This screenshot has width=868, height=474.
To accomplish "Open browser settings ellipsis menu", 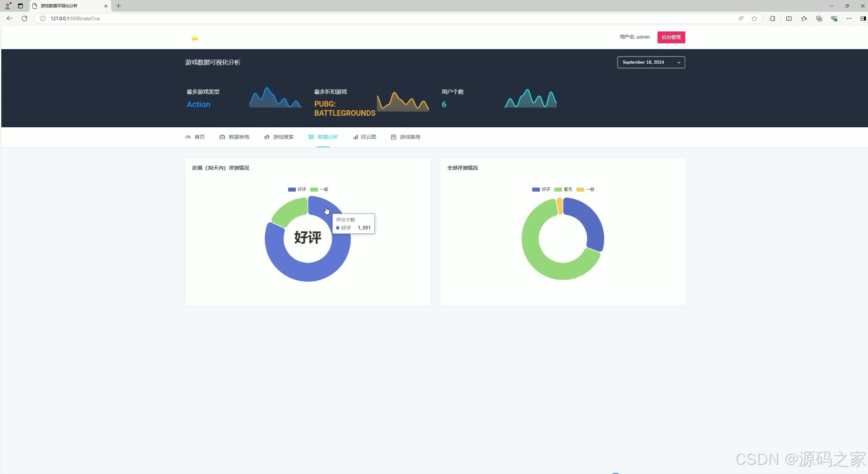I will click(x=849, y=18).
